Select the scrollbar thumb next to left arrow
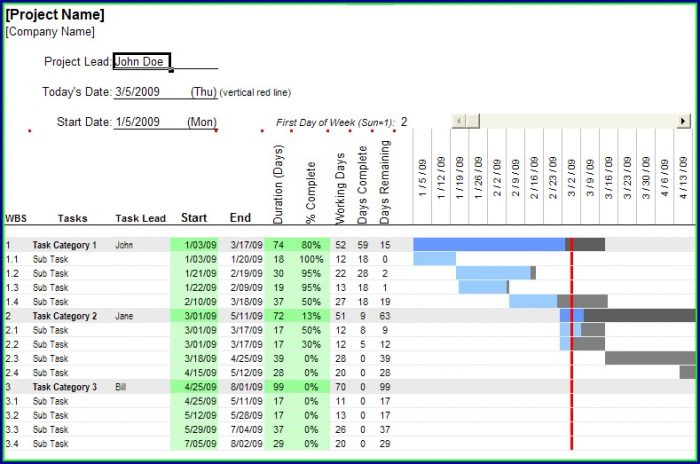This screenshot has width=700, height=464. click(x=473, y=121)
